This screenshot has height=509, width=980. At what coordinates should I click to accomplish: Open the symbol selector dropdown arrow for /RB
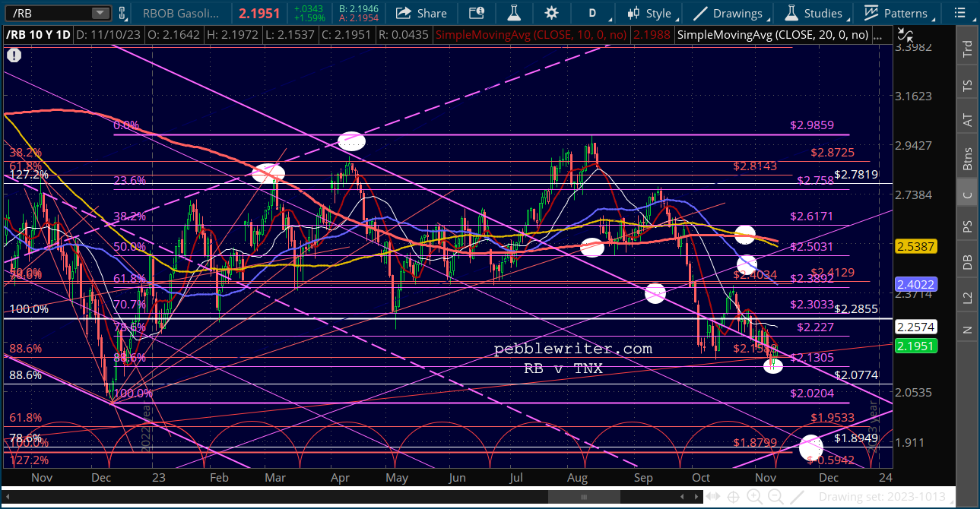pos(100,13)
